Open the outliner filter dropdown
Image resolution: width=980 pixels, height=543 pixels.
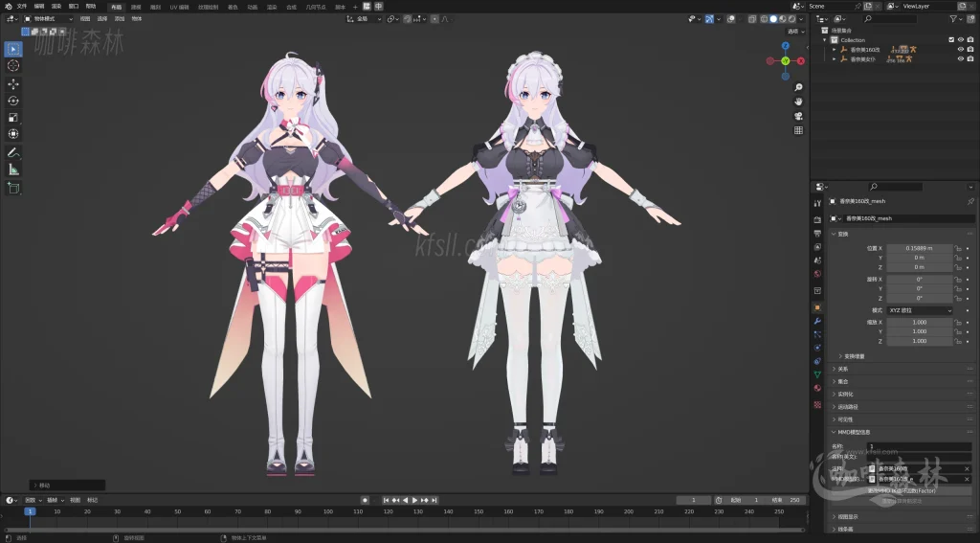(x=955, y=19)
